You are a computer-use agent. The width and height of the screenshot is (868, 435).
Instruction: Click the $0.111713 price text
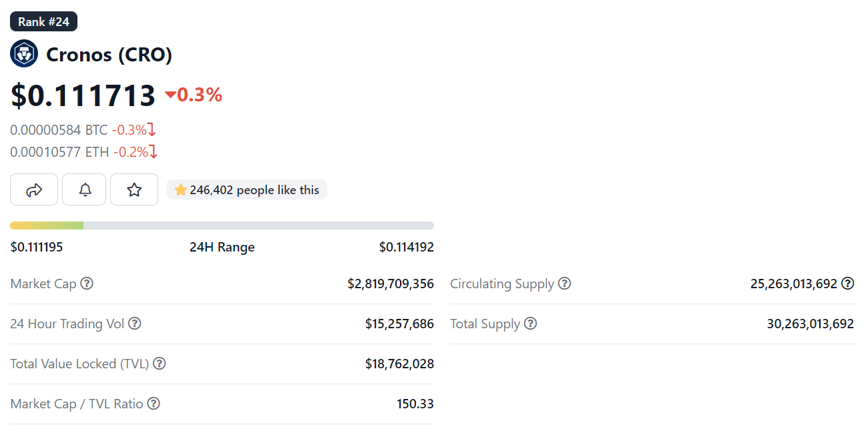pos(83,95)
